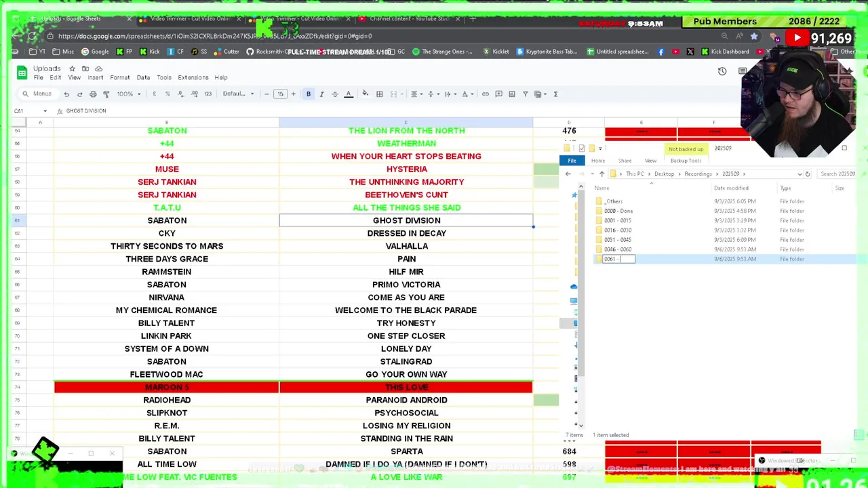Open the Data menu in Sheets

[143, 77]
